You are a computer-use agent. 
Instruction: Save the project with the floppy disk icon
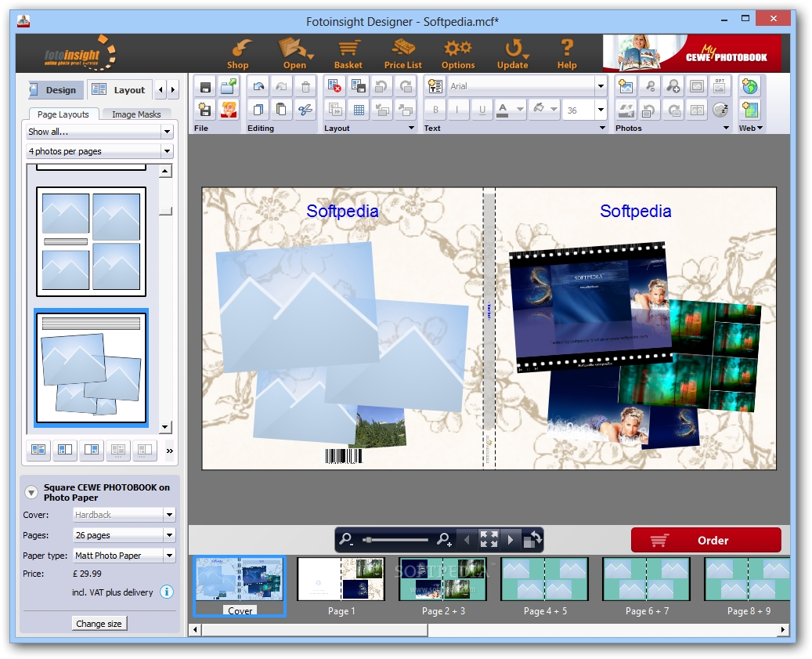(x=205, y=87)
